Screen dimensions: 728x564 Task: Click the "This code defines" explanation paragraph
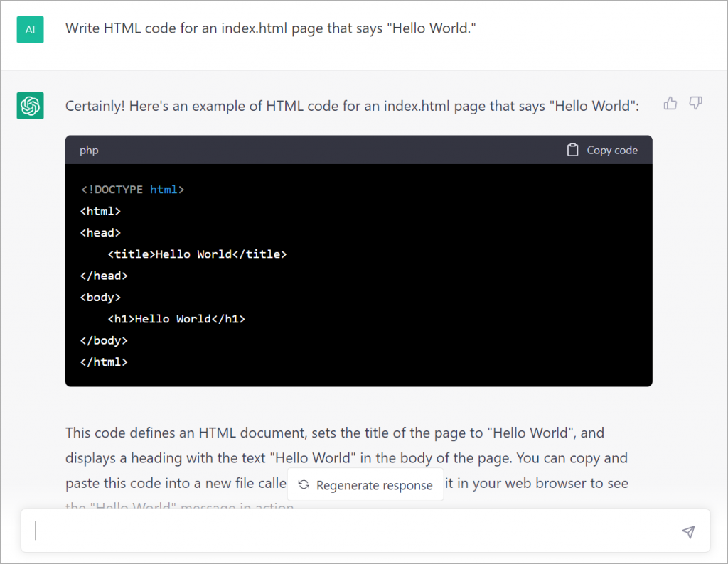[x=334, y=433]
